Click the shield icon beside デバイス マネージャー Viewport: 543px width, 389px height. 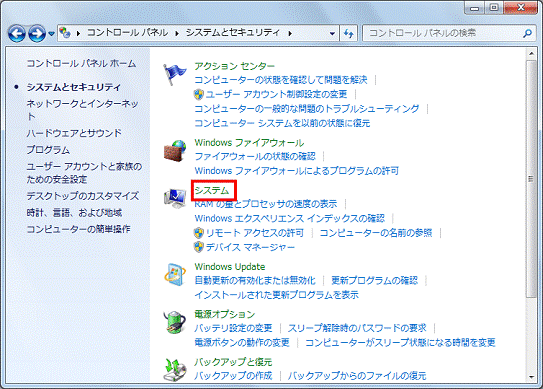pos(199,247)
